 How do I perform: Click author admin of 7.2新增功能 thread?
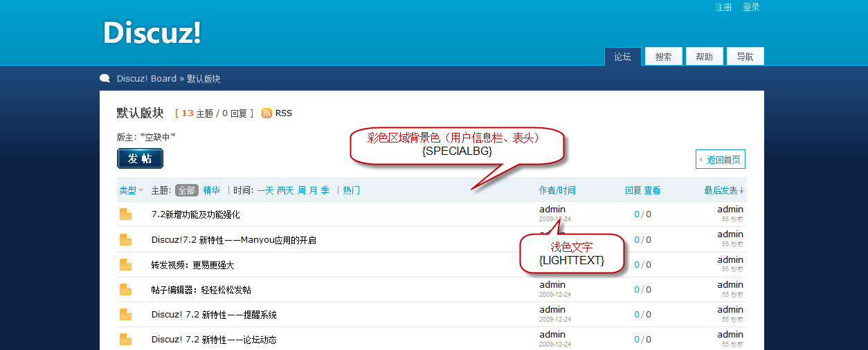click(552, 210)
